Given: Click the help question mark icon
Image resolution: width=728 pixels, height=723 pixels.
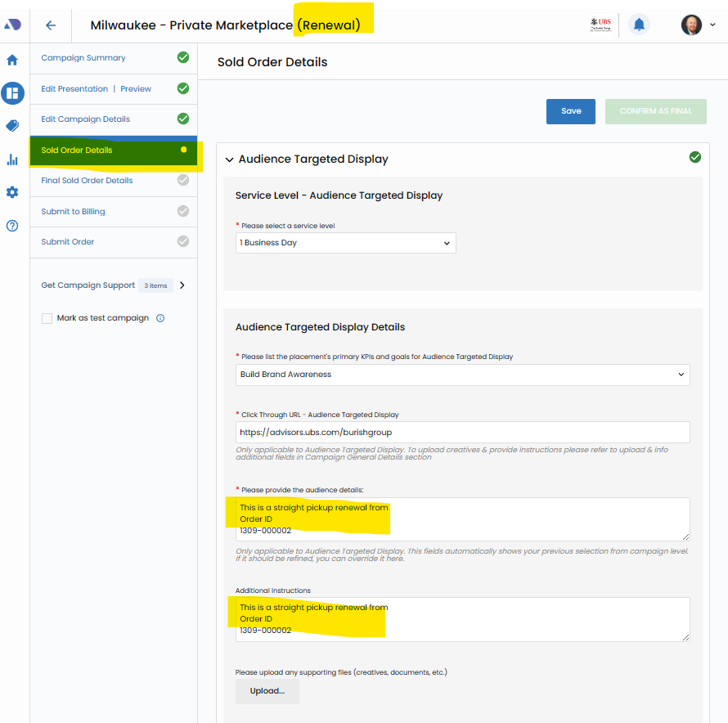Looking at the screenshot, I should point(12,226).
